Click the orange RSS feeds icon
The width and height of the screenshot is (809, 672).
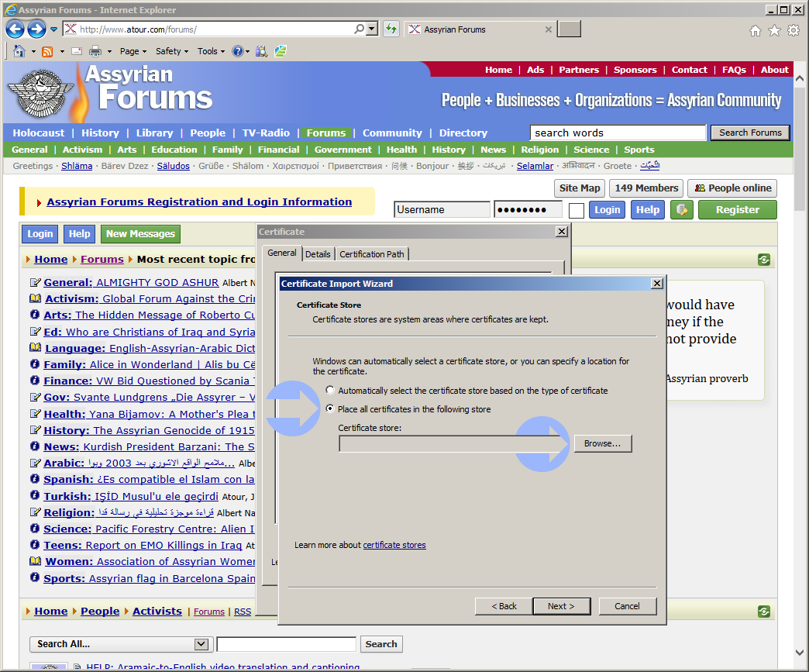tap(47, 51)
